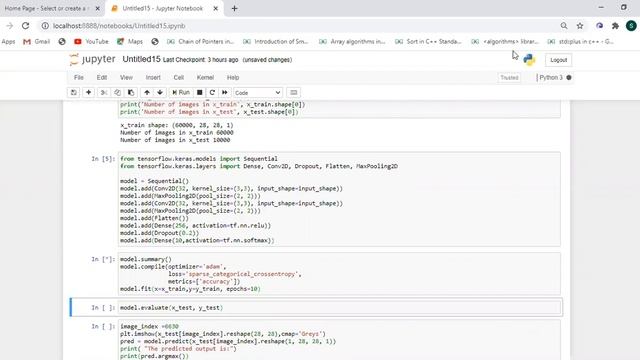This screenshot has width=640, height=360.
Task: Open the browser extensions puzzle icon
Action: coord(615,26)
